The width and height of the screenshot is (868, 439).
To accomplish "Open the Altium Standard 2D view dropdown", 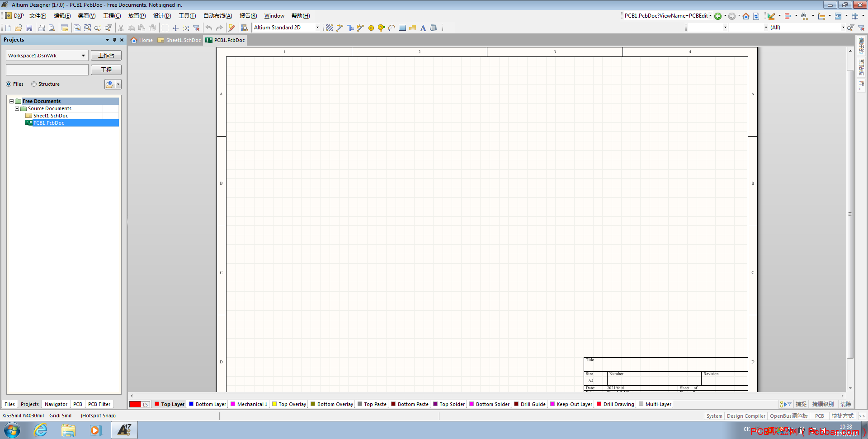I will 317,28.
